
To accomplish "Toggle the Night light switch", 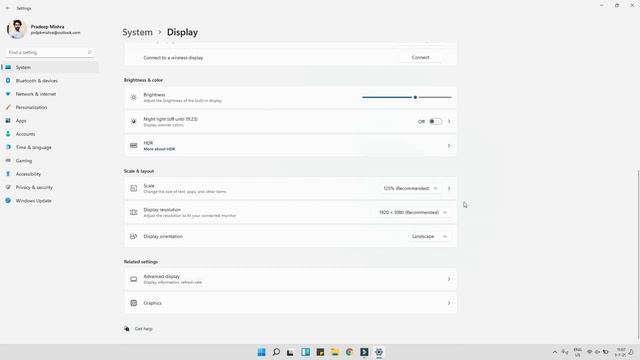I will click(x=435, y=121).
